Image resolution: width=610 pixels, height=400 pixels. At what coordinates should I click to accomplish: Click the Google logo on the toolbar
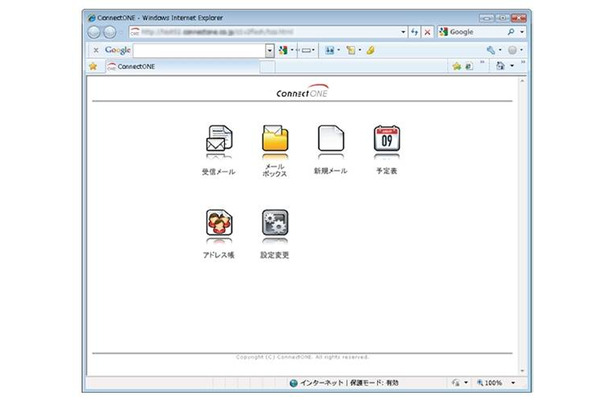tap(117, 50)
